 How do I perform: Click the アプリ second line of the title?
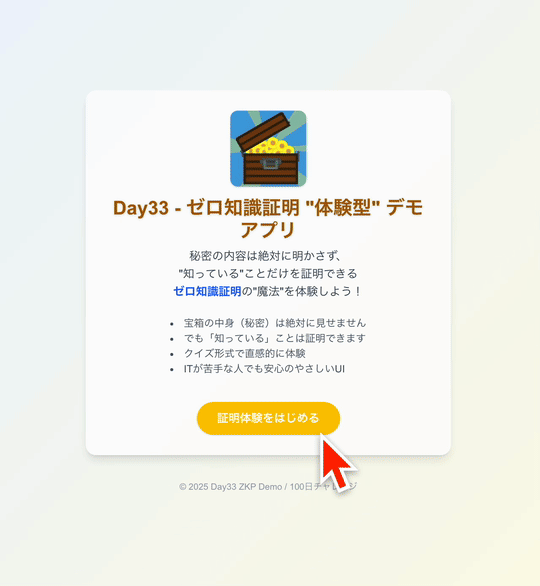coord(268,229)
